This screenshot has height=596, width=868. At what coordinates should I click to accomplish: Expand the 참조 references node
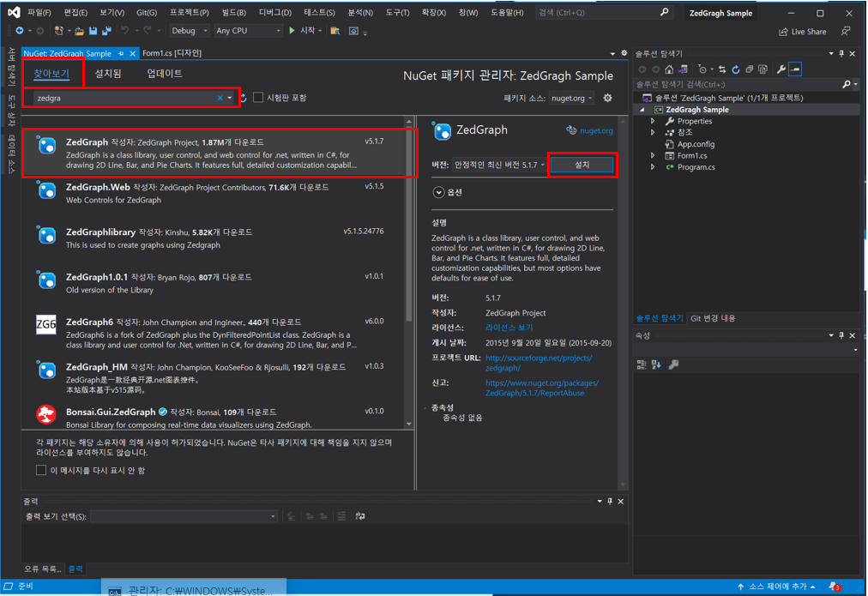tap(654, 132)
